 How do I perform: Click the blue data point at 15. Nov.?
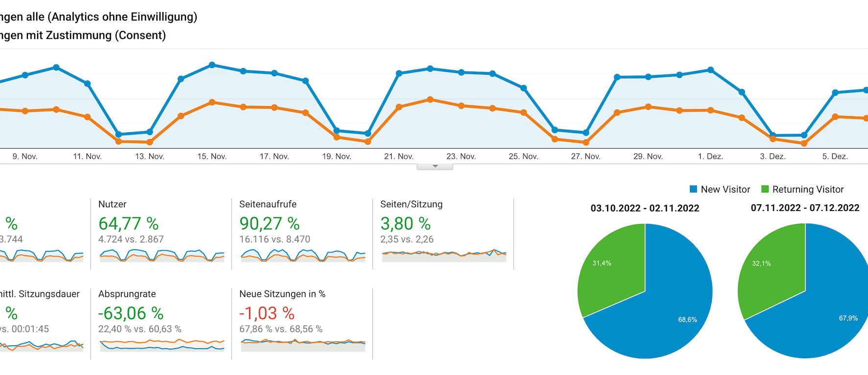click(x=212, y=65)
